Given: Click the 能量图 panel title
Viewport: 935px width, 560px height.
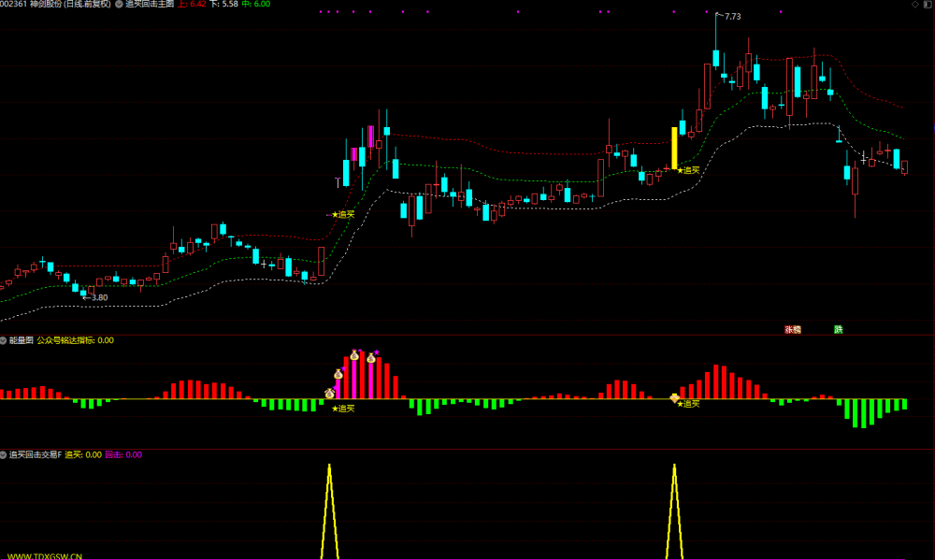Looking at the screenshot, I should point(21,340).
